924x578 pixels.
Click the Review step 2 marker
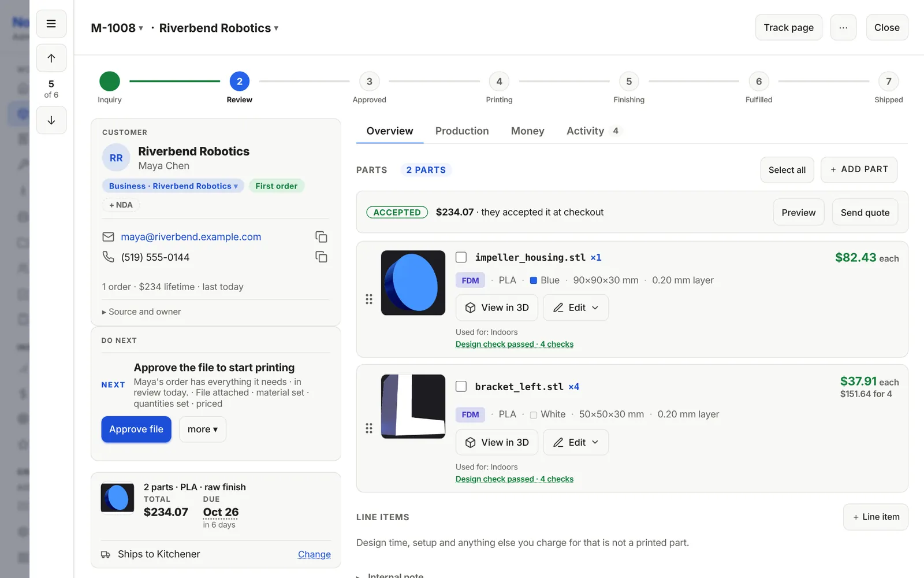click(x=240, y=81)
